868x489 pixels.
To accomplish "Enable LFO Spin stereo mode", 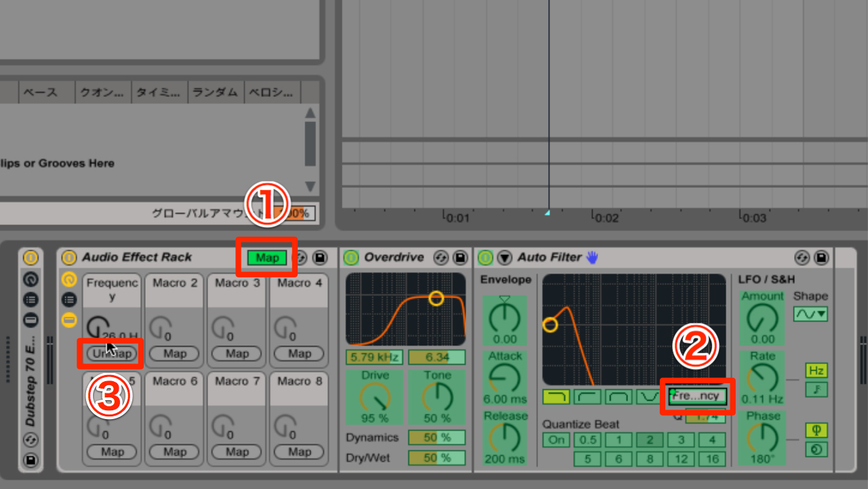I will (x=816, y=449).
